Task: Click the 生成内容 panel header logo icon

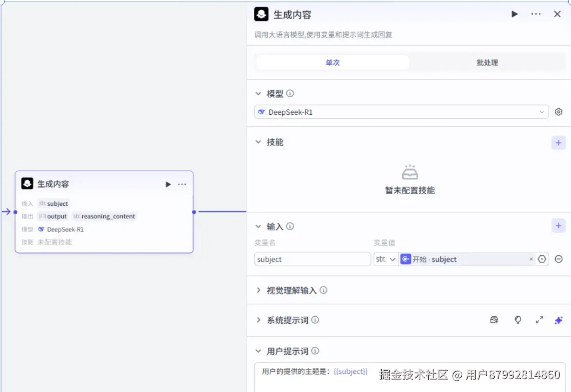Action: [261, 14]
